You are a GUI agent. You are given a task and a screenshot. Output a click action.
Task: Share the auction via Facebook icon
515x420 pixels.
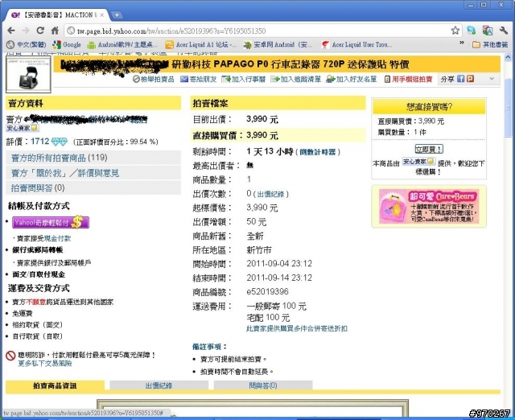tap(461, 79)
